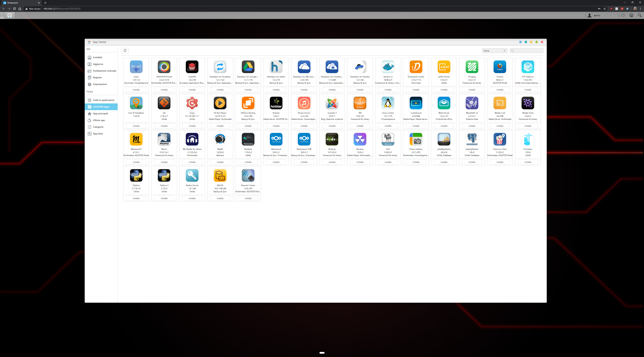Screen dimensions: 644x357
Task: Open Aggiorna in the sidebar
Action: pyautogui.click(x=101, y=64)
